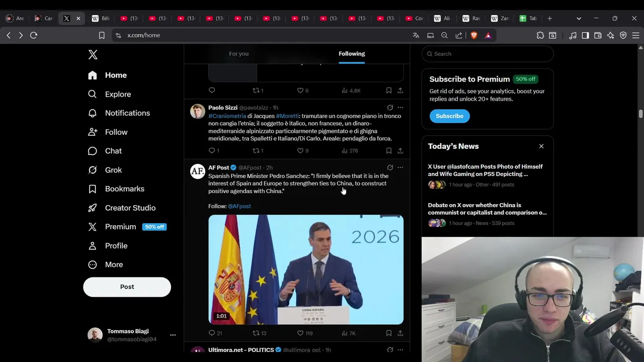This screenshot has width=644, height=362.
Task: Like the AF Post post
Action: coord(300,333)
